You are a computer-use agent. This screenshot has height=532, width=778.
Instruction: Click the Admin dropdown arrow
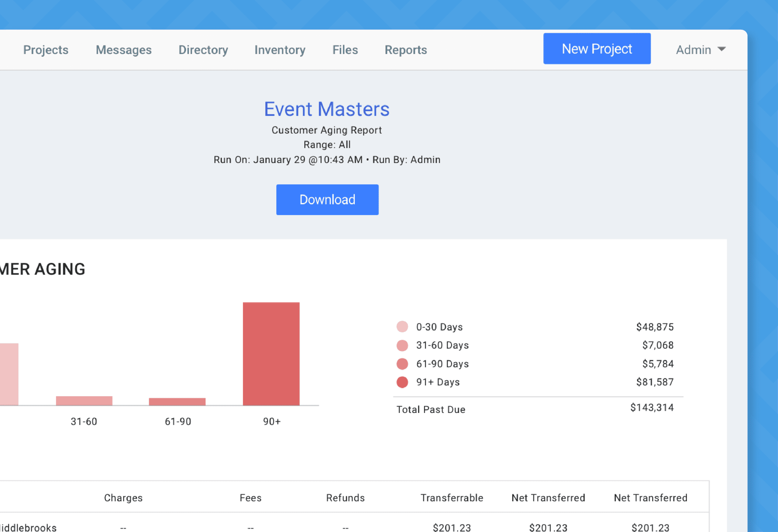point(722,49)
